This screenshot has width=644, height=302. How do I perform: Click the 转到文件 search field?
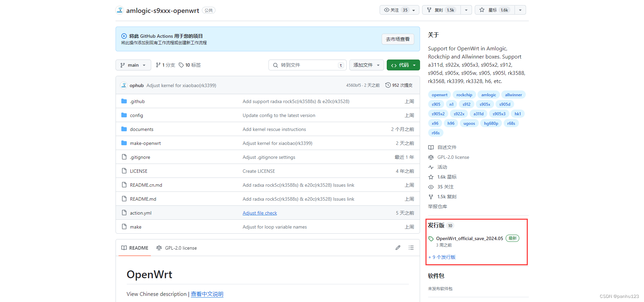[308, 65]
